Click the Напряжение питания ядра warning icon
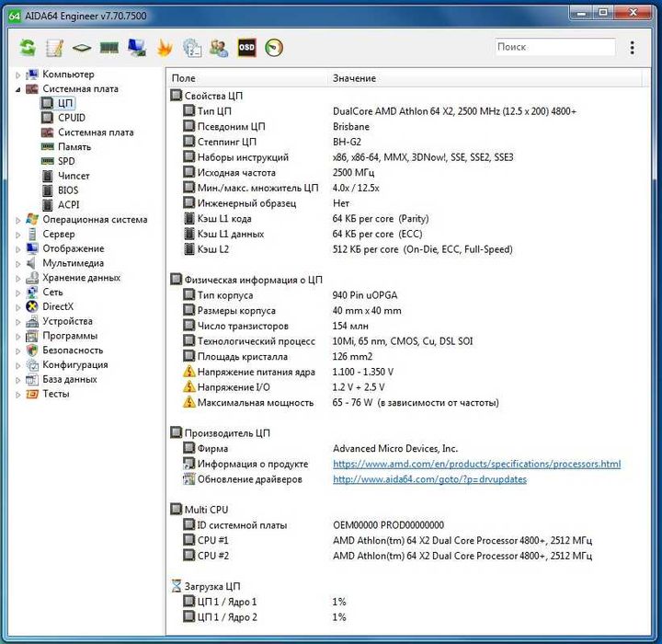The width and height of the screenshot is (662, 644). (x=188, y=372)
